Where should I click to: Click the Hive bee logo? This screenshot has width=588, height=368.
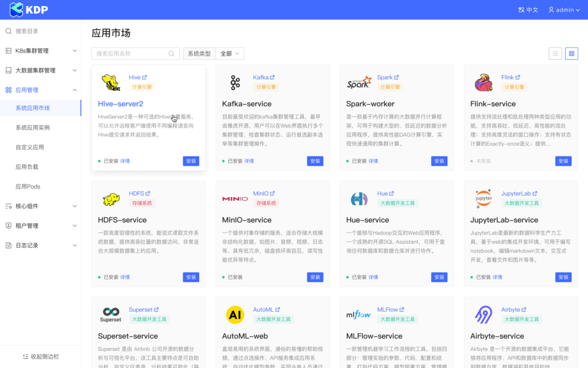coord(111,83)
